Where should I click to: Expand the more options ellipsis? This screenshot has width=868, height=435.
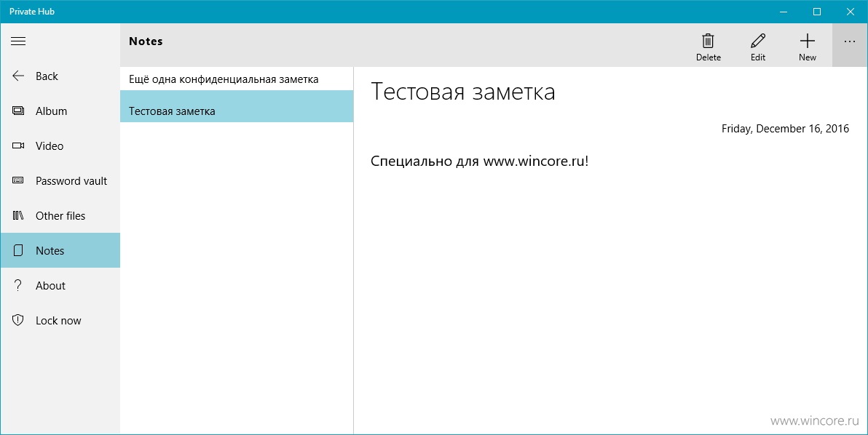[850, 41]
